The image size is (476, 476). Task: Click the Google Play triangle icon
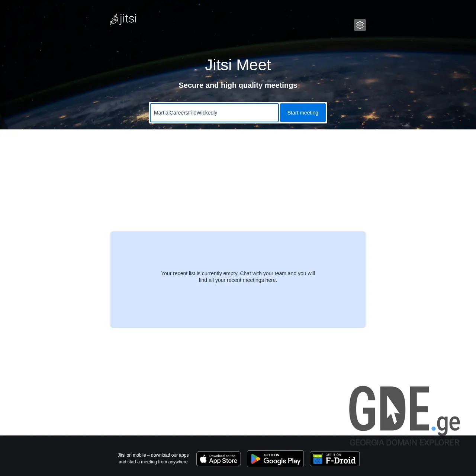click(256, 459)
